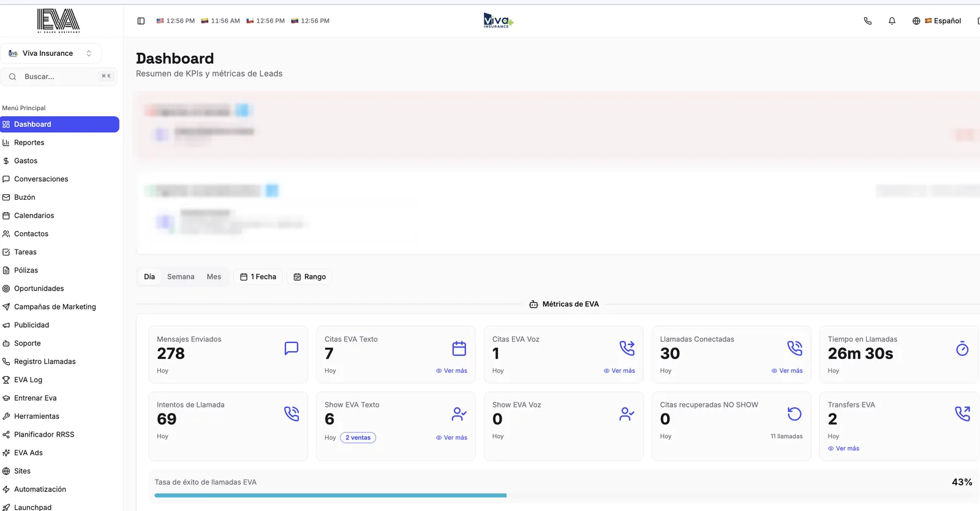Switch to the Semana tab
980x511 pixels.
(x=181, y=277)
